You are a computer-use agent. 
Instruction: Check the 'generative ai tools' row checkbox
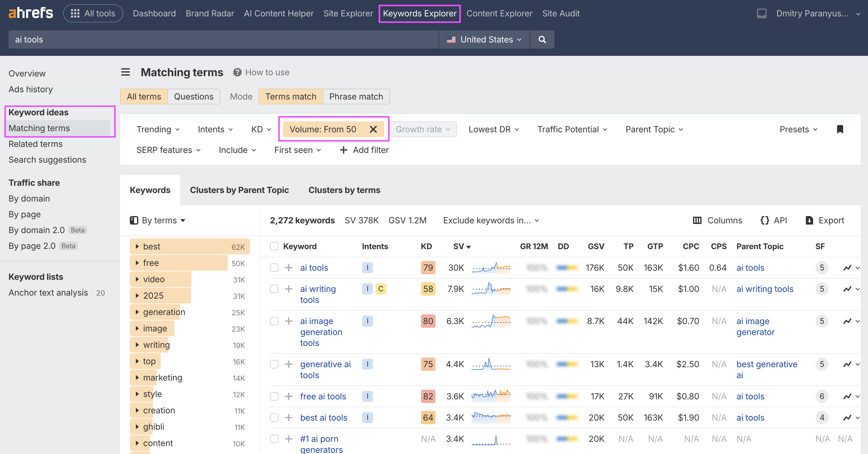pos(274,364)
